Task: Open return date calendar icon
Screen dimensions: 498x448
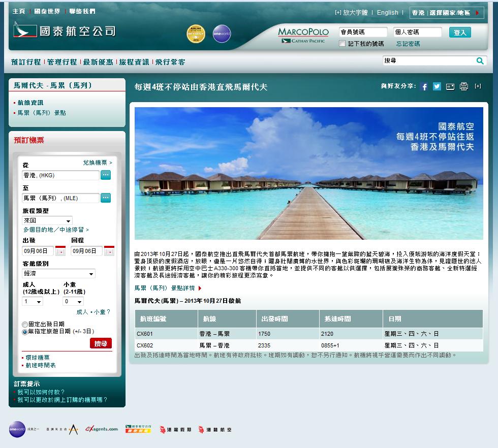Action: 109,251
